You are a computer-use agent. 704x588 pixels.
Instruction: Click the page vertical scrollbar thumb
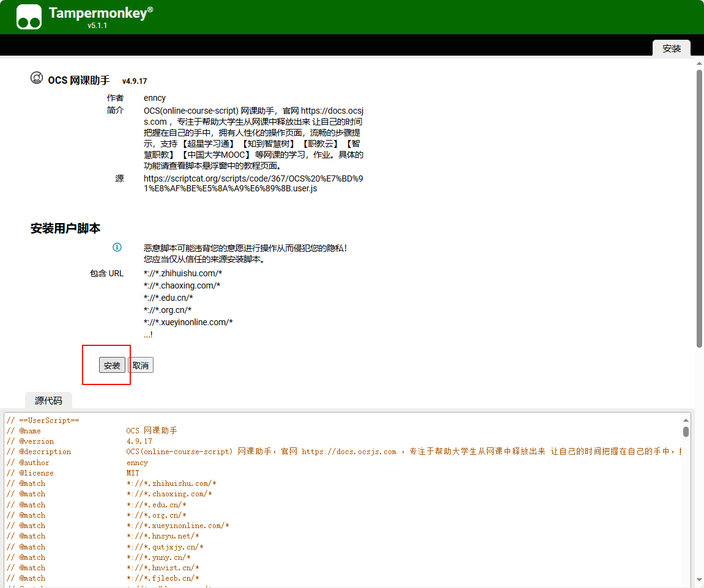point(699,208)
